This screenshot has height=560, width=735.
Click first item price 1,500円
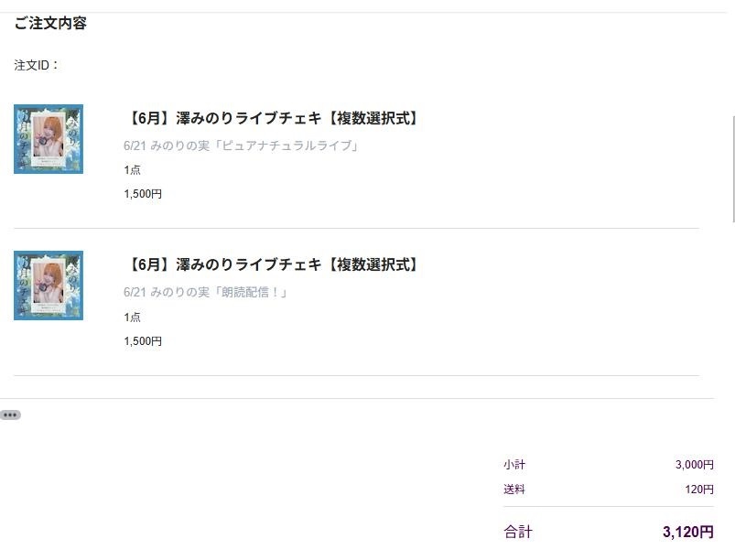143,194
